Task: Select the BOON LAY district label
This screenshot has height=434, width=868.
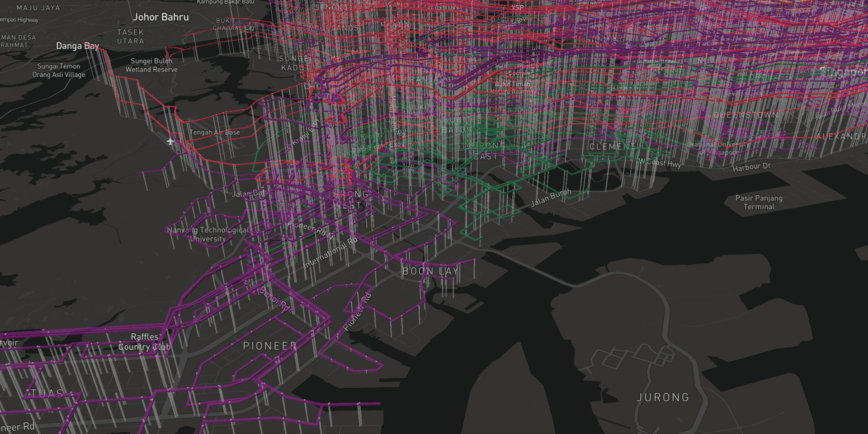Action: pos(430,271)
